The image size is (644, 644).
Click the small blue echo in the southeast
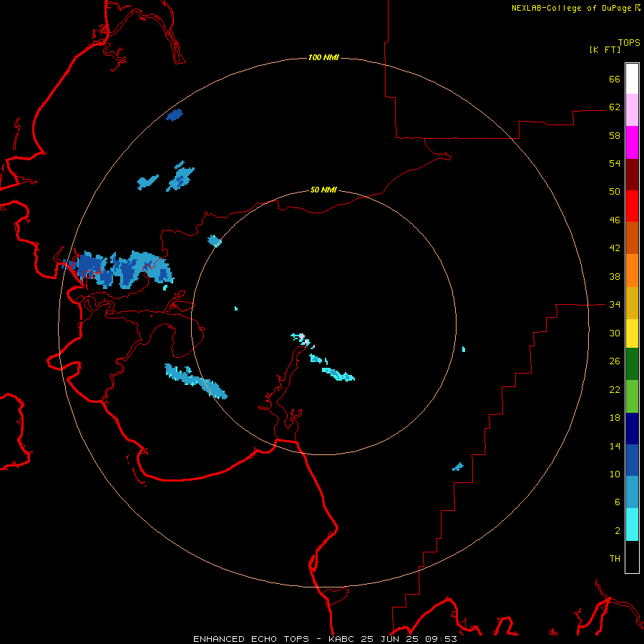pyautogui.click(x=458, y=467)
